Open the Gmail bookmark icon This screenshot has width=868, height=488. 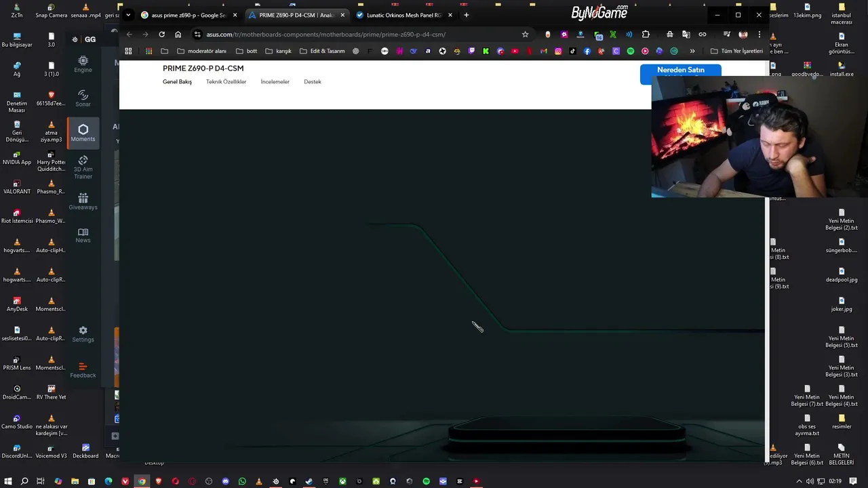544,51
